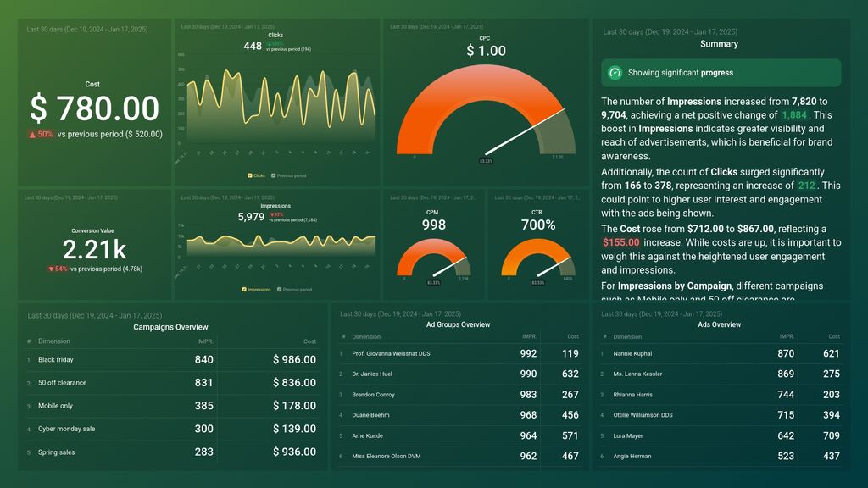Click the 'Ad Groups Overview' table title
This screenshot has width=868, height=488.
[458, 324]
